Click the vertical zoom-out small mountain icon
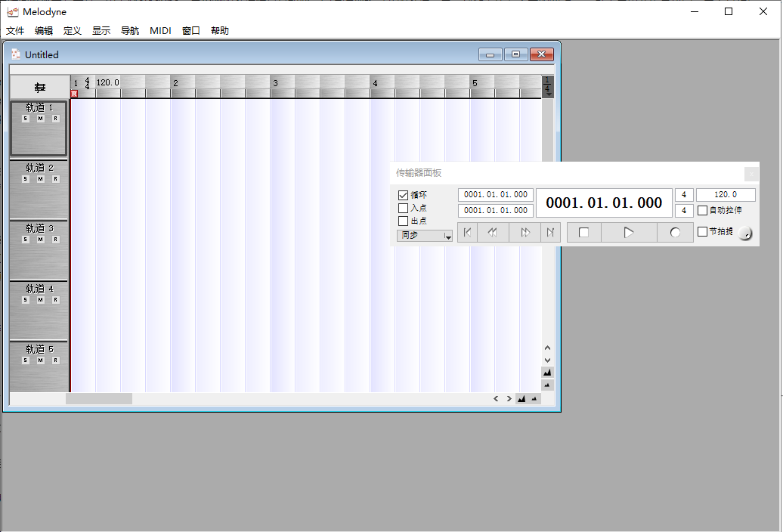 coord(547,385)
